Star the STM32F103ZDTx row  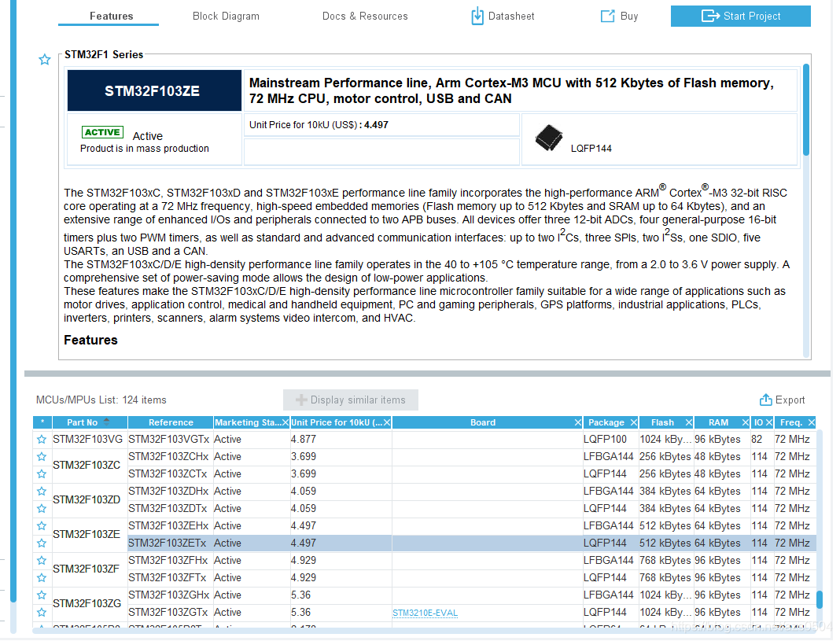[42, 508]
